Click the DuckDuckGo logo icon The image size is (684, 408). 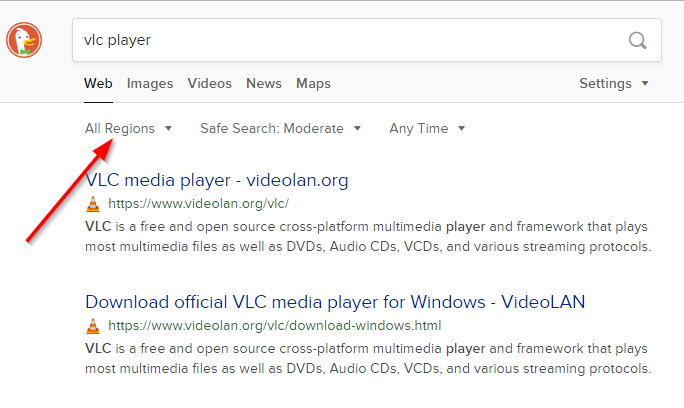pyautogui.click(x=24, y=40)
